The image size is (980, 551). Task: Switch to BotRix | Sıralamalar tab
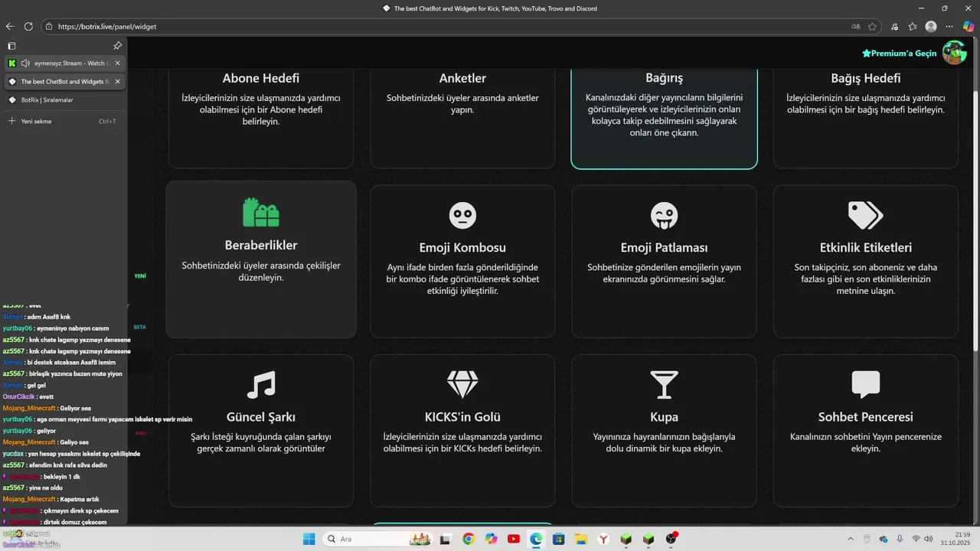(x=65, y=99)
